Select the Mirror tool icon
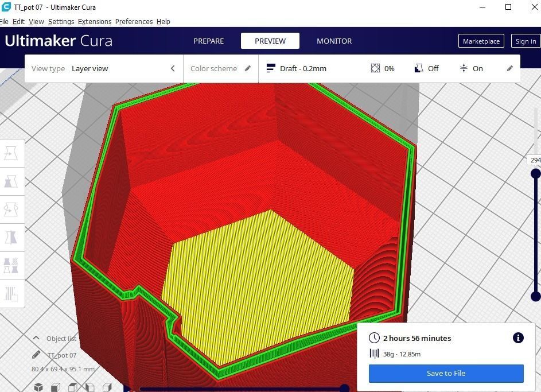The width and height of the screenshot is (541, 392). click(x=11, y=238)
